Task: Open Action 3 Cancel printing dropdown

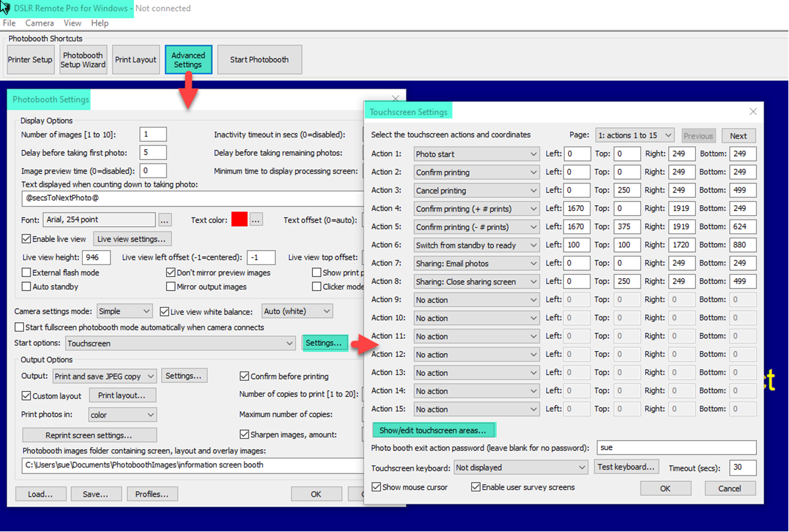Action: point(477,191)
